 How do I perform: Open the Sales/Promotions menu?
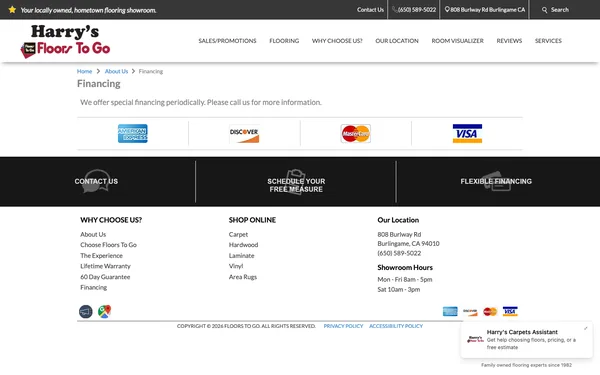[227, 41]
